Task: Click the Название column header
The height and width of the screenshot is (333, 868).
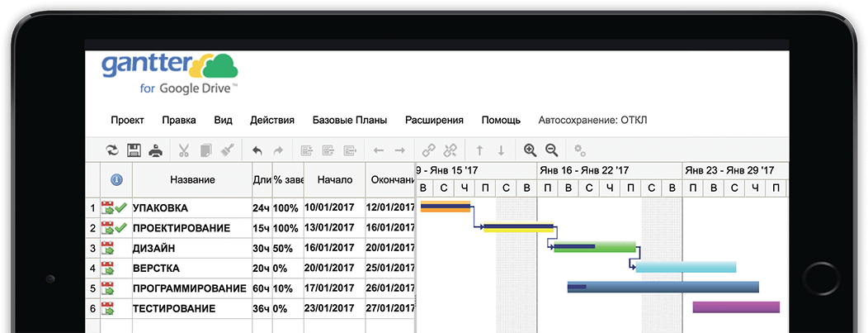Action: tap(192, 179)
